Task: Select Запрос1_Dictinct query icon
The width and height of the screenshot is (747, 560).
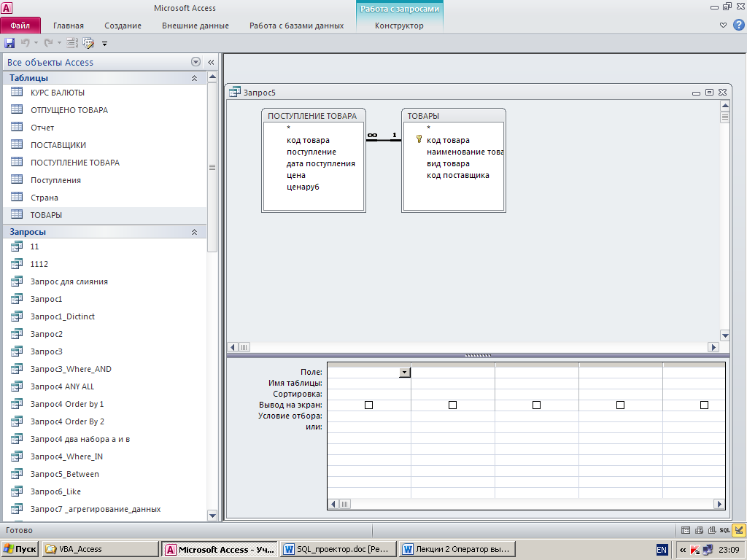Action: click(x=17, y=316)
